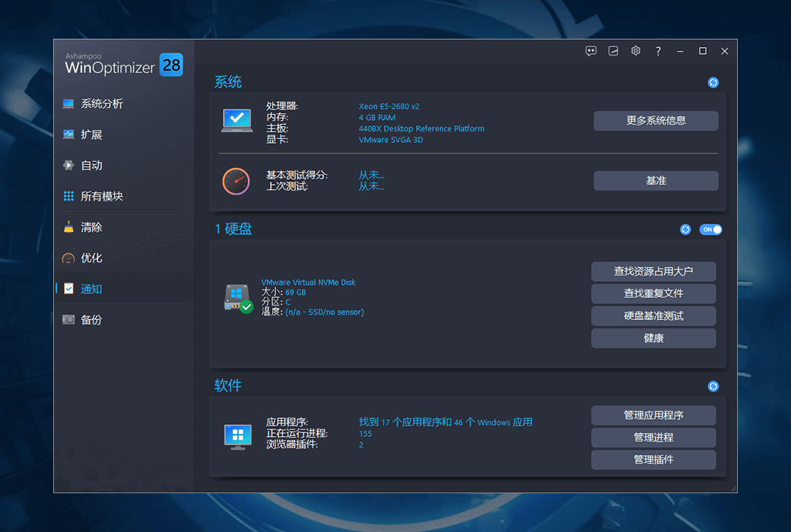Click the 优化 gauge icon
This screenshot has height=532, width=791.
point(68,258)
